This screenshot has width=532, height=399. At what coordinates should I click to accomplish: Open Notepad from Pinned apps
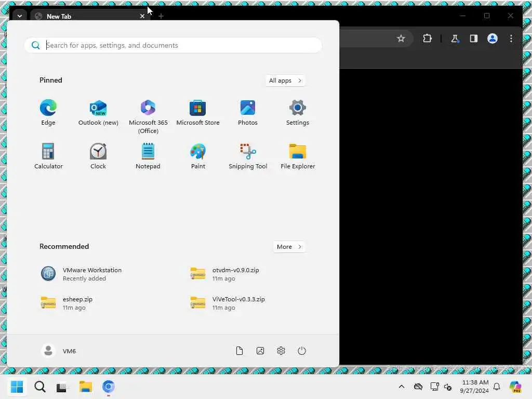[x=148, y=156]
